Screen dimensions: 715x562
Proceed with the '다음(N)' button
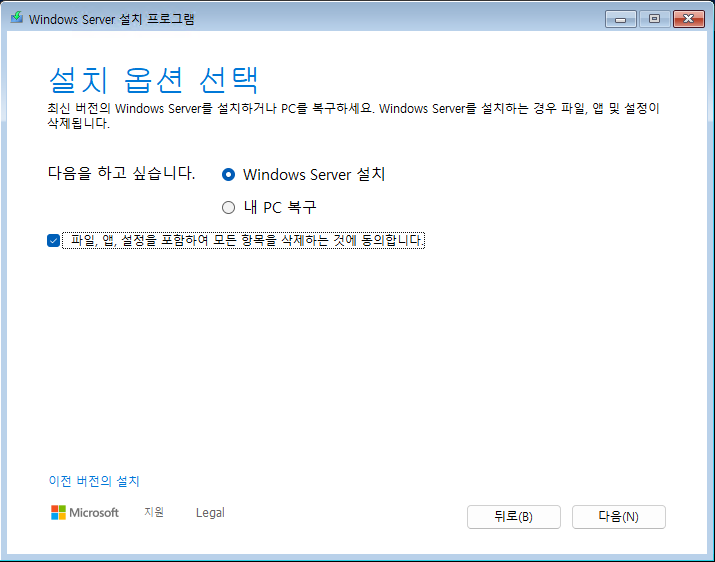coord(619,517)
